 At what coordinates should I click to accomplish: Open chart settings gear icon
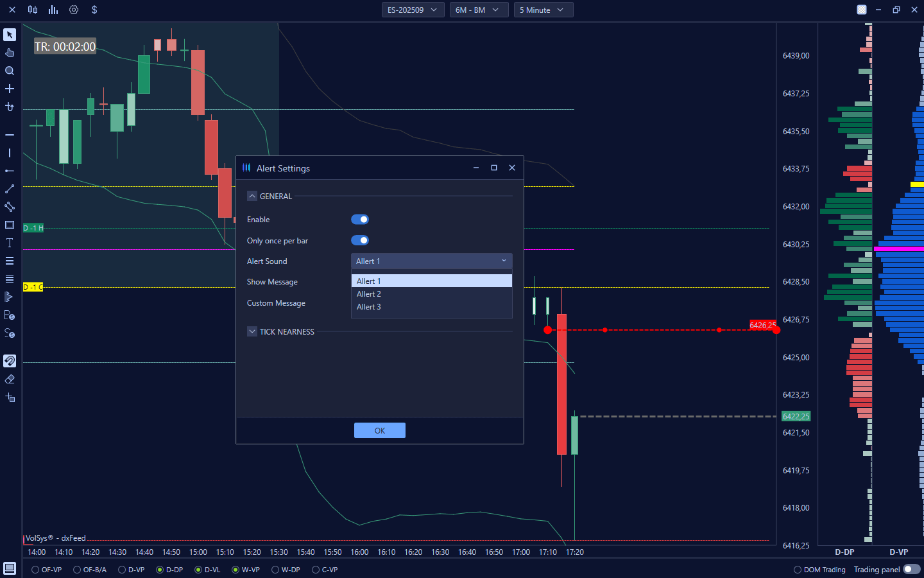74,10
